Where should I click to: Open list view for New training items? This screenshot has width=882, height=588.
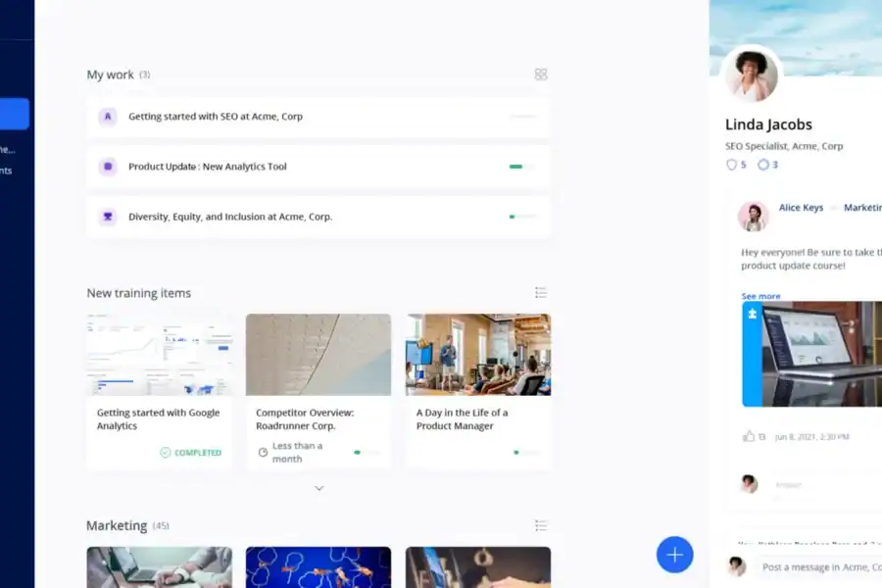coord(540,293)
